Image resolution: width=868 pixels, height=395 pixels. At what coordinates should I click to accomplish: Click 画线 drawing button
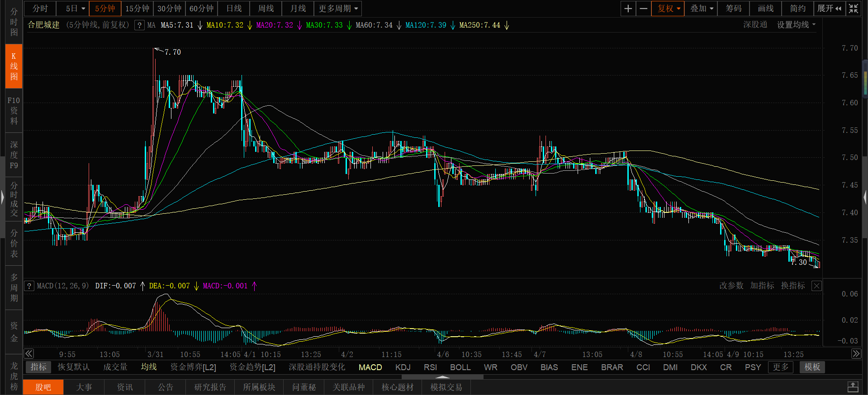click(x=766, y=9)
